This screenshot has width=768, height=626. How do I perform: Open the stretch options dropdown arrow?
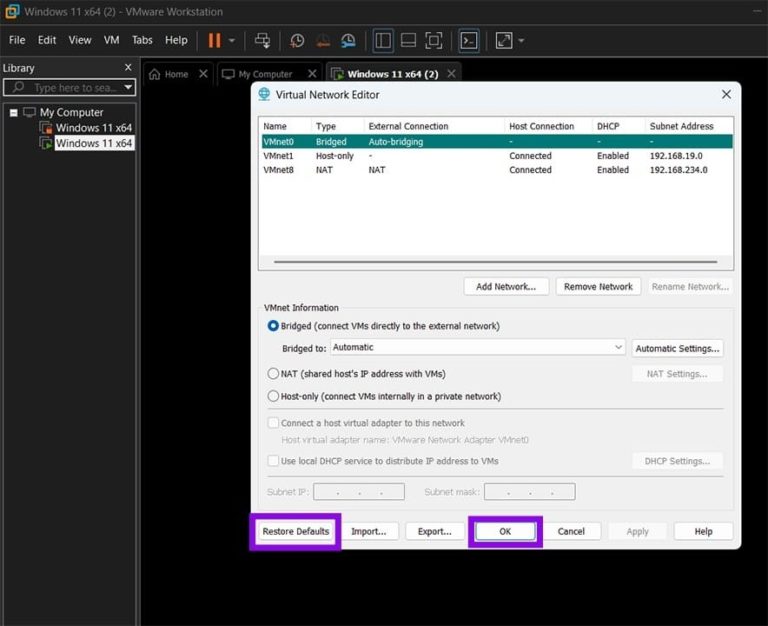521,41
